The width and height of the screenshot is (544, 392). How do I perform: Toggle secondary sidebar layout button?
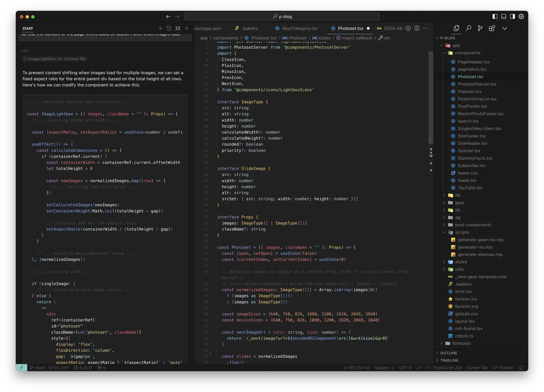click(x=512, y=17)
